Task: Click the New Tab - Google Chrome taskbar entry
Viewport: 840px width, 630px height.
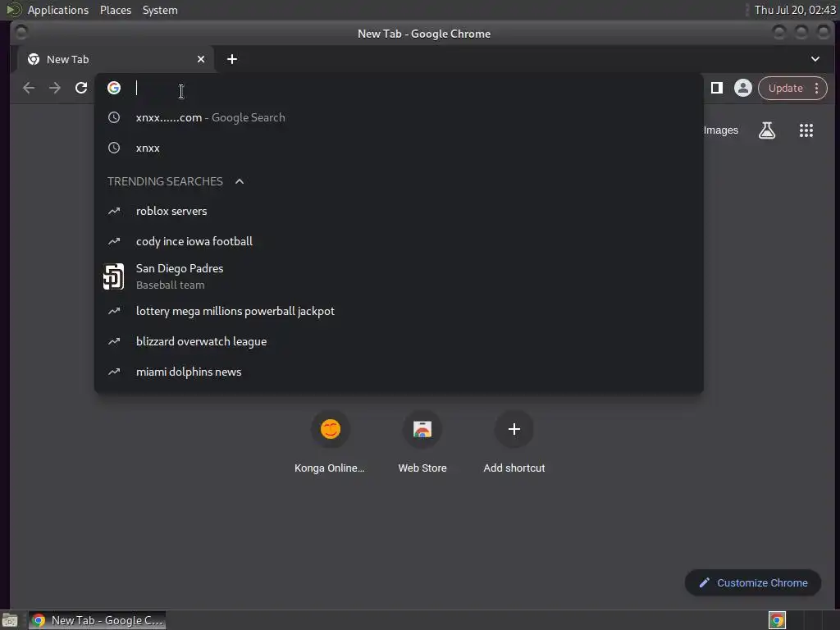Action: (98, 620)
